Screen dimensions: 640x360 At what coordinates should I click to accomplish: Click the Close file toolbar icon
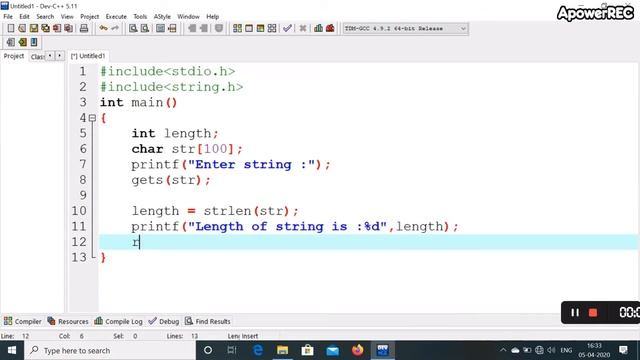(57, 28)
